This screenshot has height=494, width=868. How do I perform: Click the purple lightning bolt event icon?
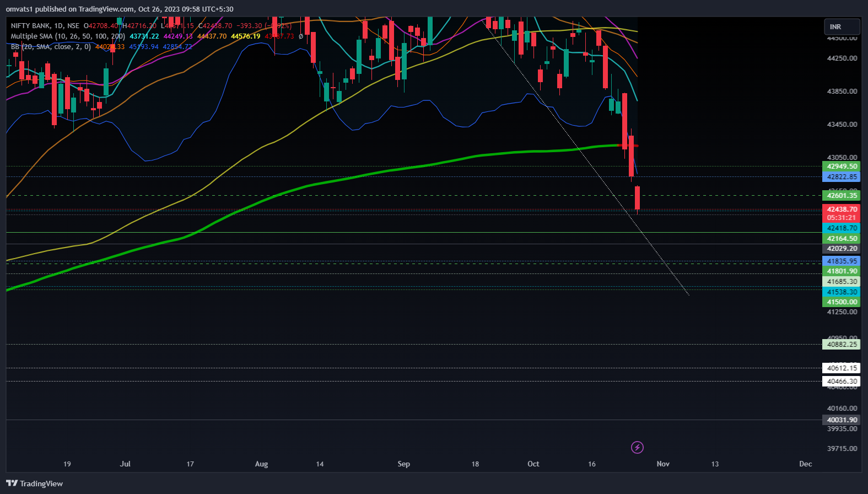click(637, 447)
